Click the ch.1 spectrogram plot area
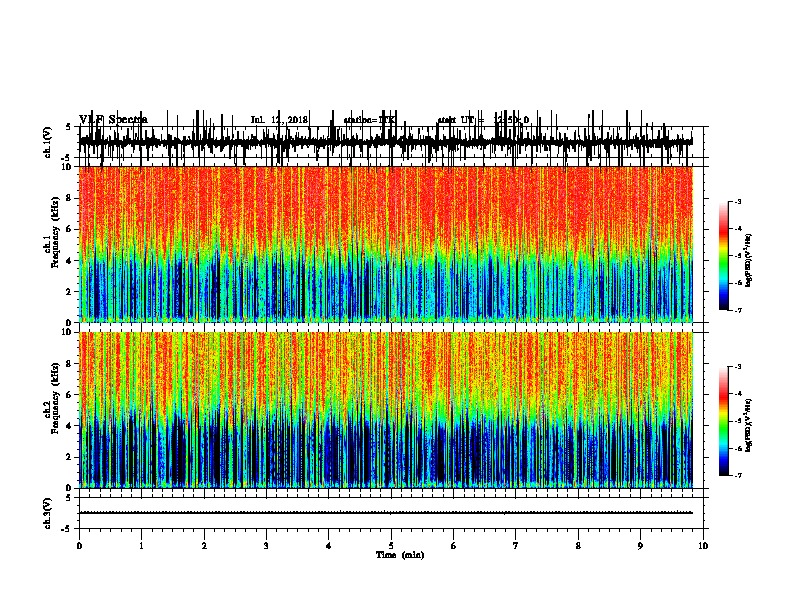The image size is (792, 612). coord(386,244)
